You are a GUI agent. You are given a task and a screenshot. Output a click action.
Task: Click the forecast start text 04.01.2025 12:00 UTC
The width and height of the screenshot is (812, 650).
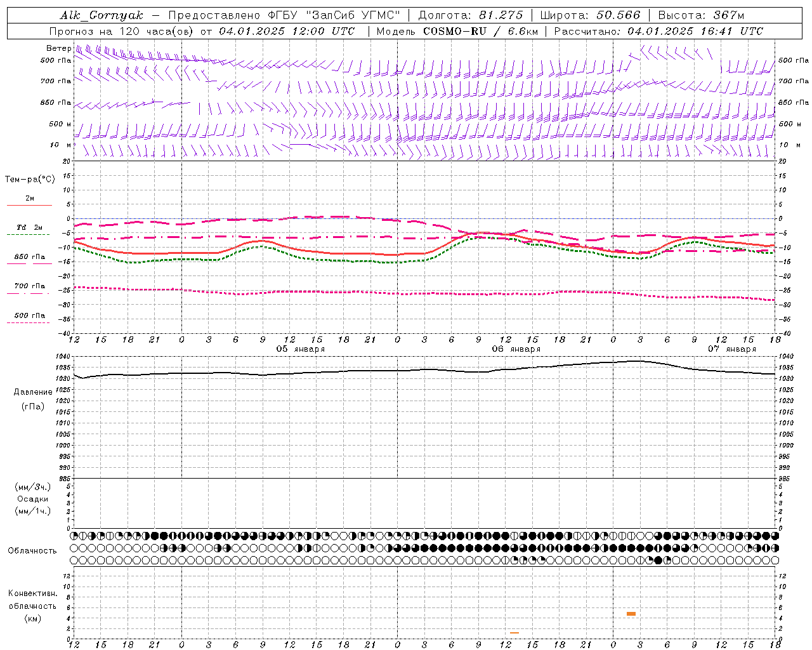[287, 31]
